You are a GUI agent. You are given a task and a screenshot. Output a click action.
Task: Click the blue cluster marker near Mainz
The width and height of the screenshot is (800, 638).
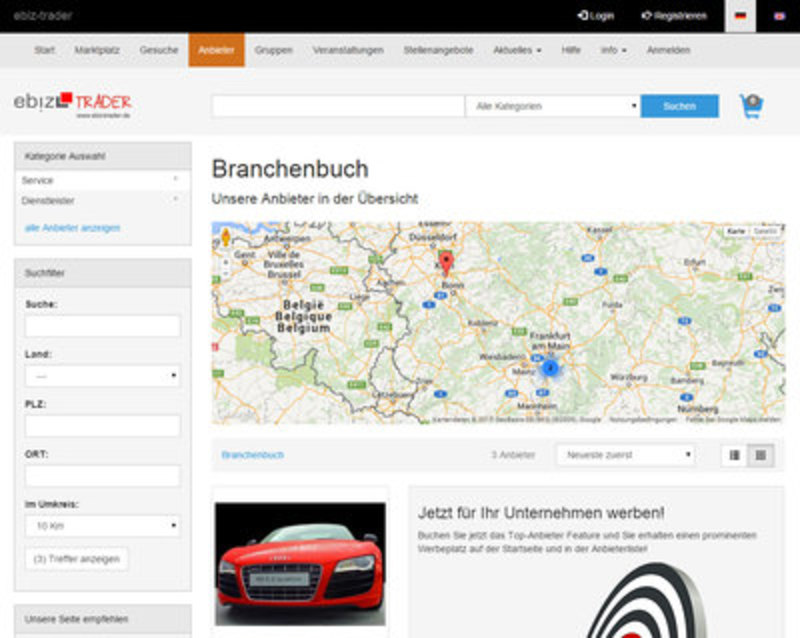click(x=549, y=367)
